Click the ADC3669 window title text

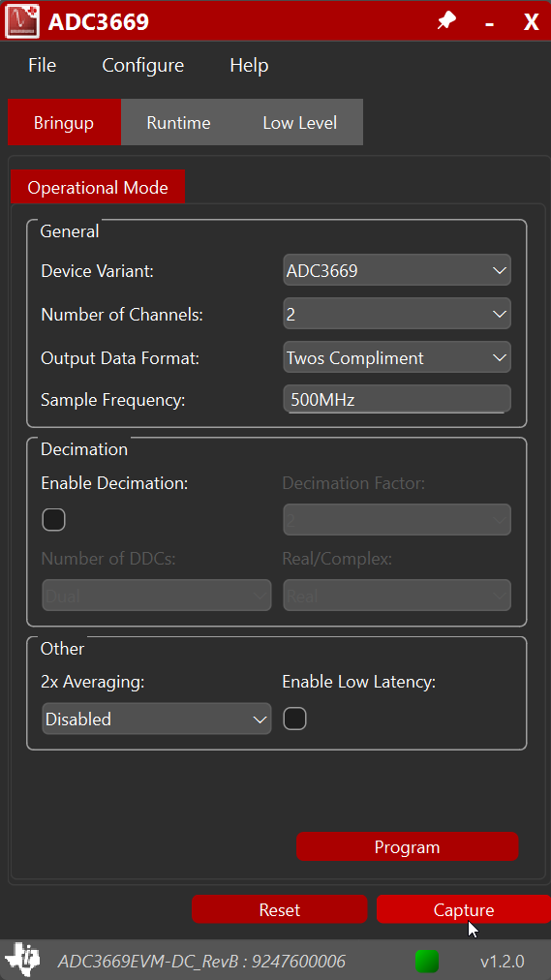pyautogui.click(x=99, y=22)
